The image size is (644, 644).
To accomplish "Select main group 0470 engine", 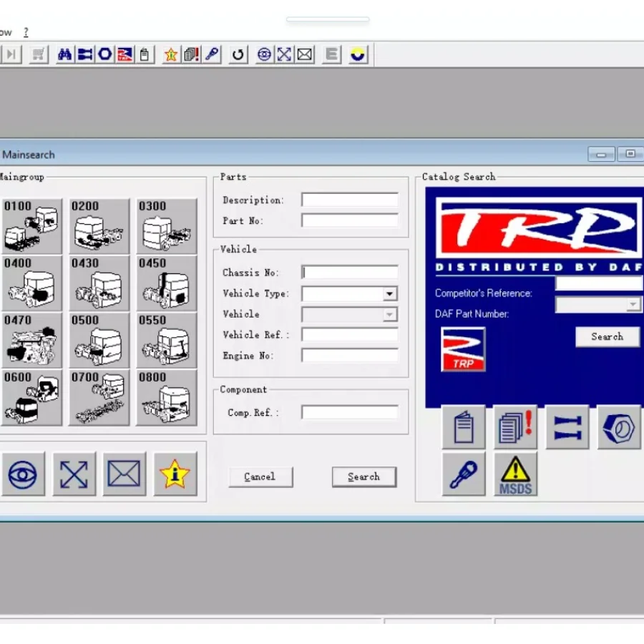I will click(x=31, y=341).
